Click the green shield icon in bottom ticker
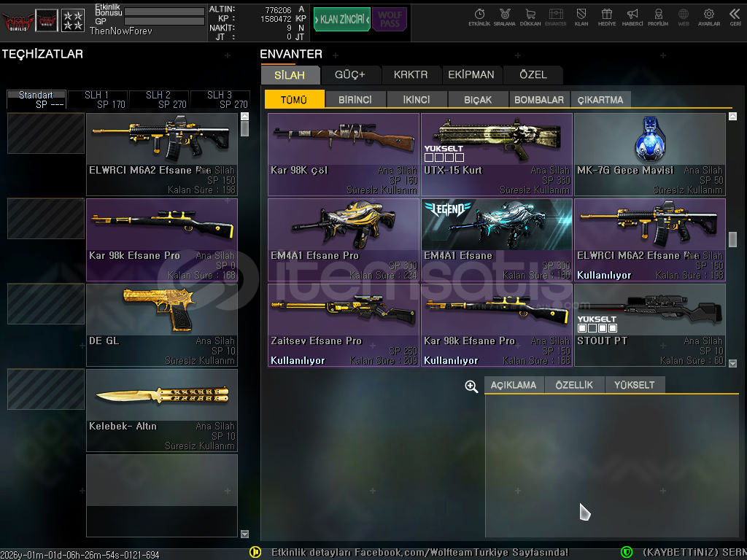Viewport: 747px width, 560px height. 627,552
